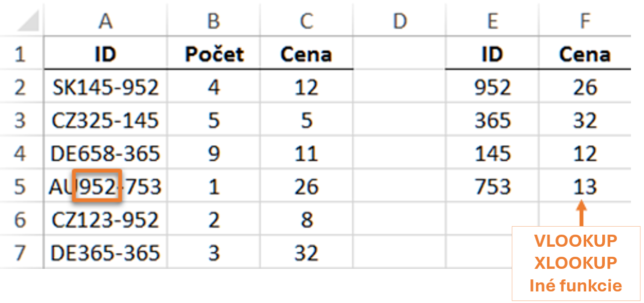This screenshot has height=303, width=644.
Task: Click the orange arrow below 13
Action: tap(581, 213)
